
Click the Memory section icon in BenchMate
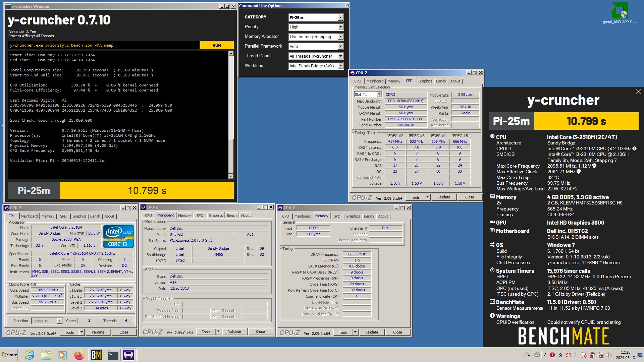[492, 197]
